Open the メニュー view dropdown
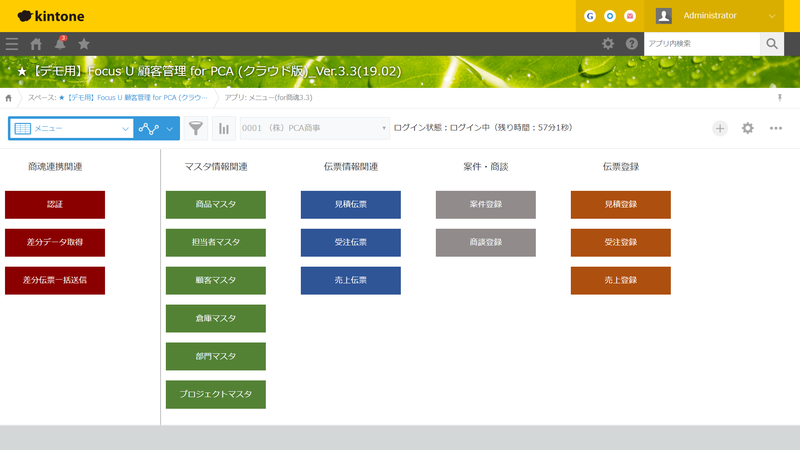 (x=71, y=129)
